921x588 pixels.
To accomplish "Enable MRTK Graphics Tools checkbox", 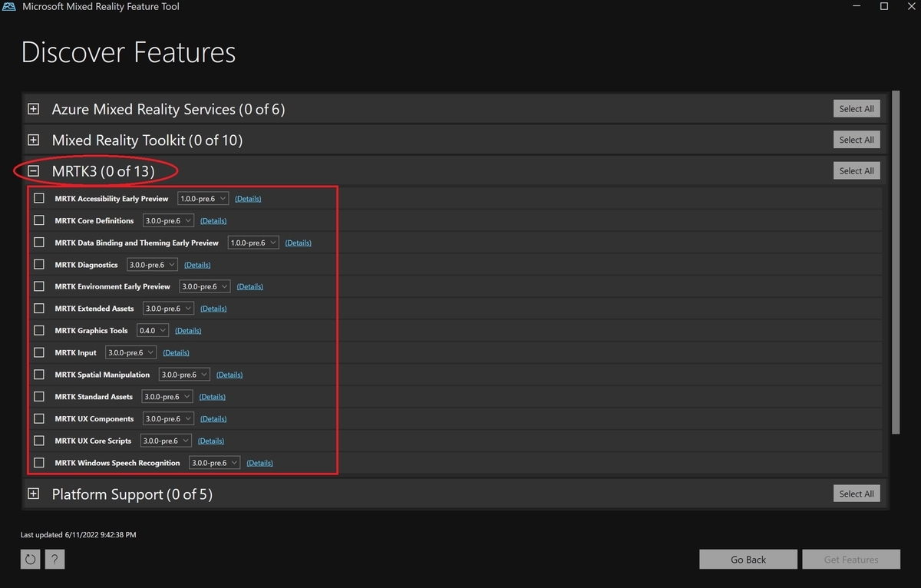I will click(39, 331).
